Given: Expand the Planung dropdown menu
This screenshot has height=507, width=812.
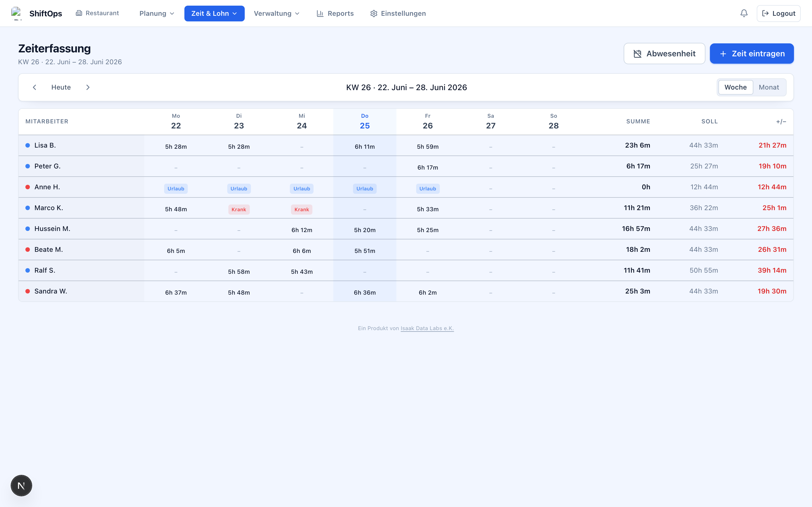Looking at the screenshot, I should (x=157, y=14).
